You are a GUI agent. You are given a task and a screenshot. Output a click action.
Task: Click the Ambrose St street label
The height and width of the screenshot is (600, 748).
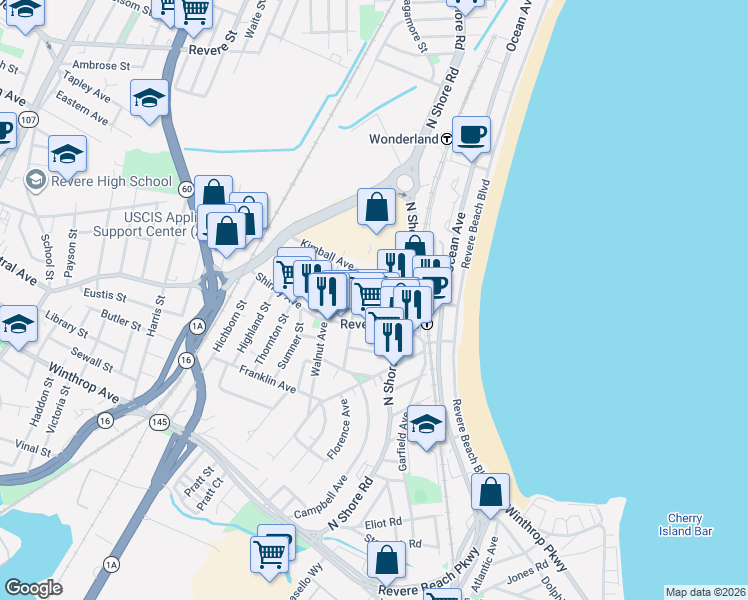[101, 65]
